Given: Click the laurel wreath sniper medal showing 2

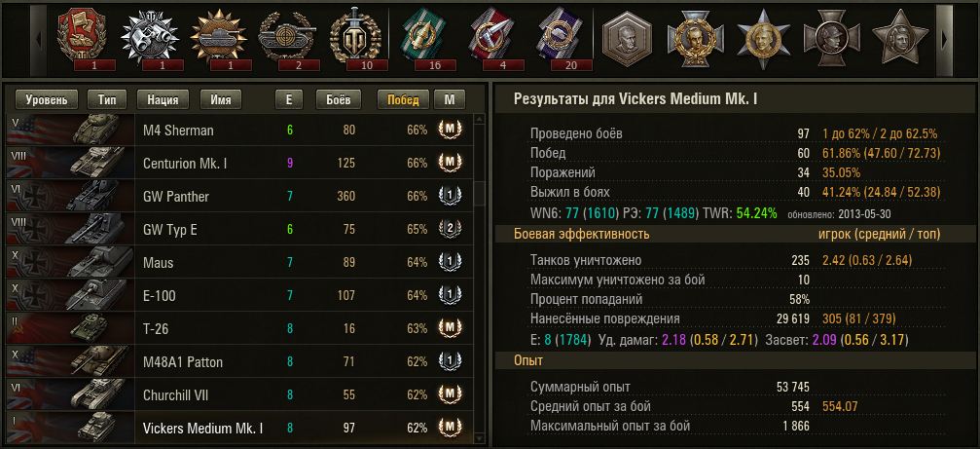Looking at the screenshot, I should [285, 37].
